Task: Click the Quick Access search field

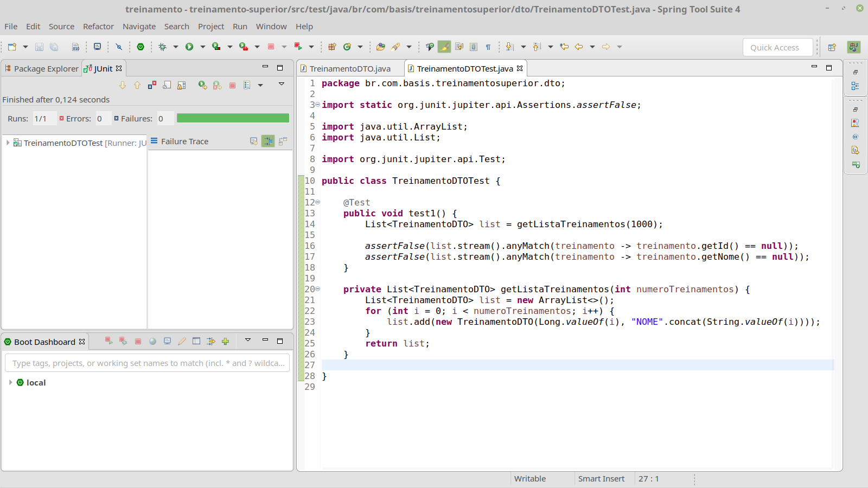Action: click(x=777, y=48)
